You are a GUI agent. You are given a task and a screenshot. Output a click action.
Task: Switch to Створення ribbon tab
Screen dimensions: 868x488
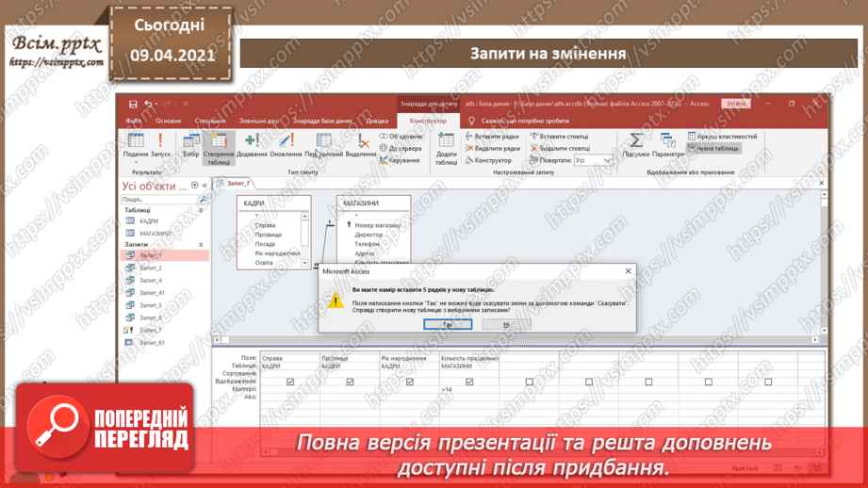210,121
